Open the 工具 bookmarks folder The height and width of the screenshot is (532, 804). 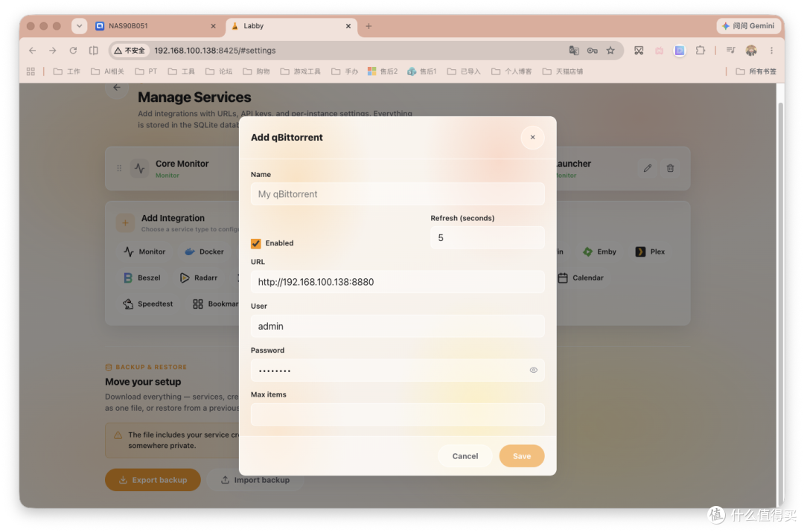[x=182, y=71]
